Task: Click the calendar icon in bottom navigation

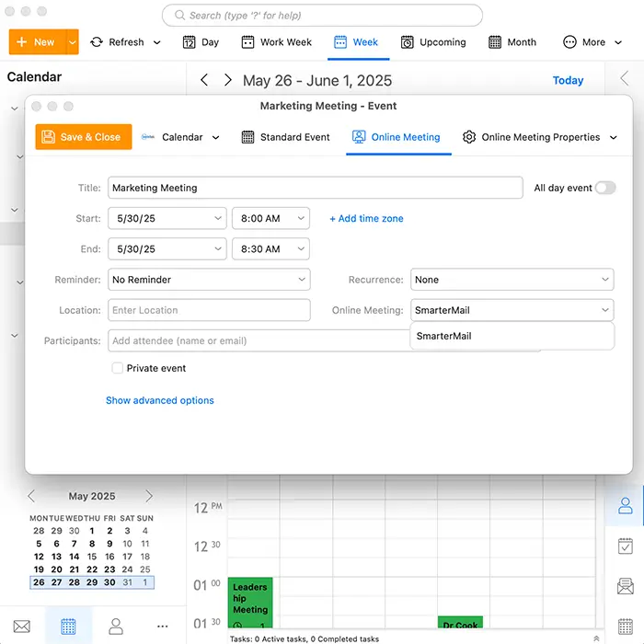Action: point(68,627)
